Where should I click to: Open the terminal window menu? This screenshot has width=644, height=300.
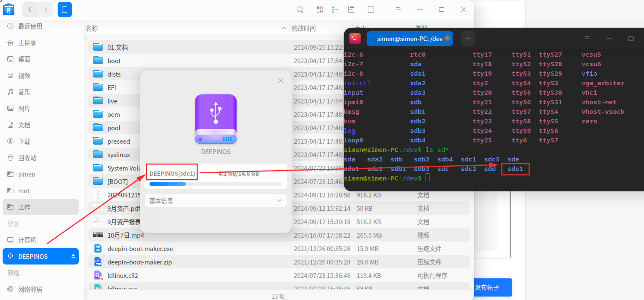pyautogui.click(x=588, y=39)
